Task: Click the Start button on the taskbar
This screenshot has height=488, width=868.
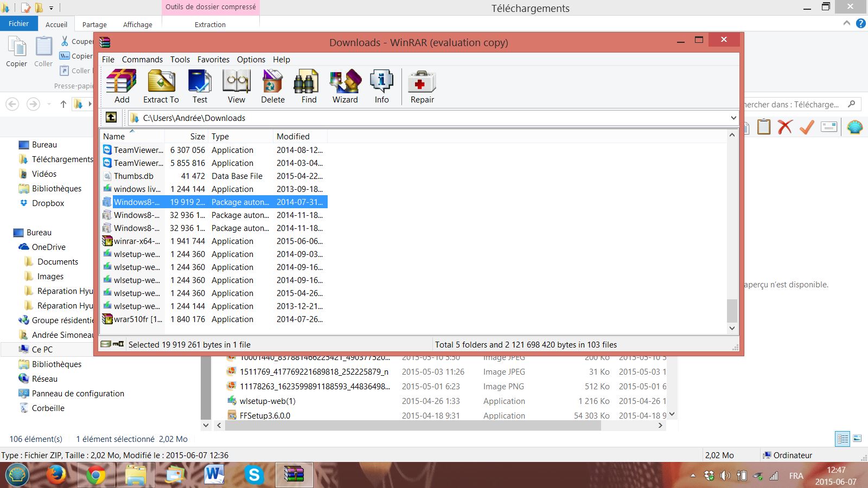Action: click(x=17, y=476)
